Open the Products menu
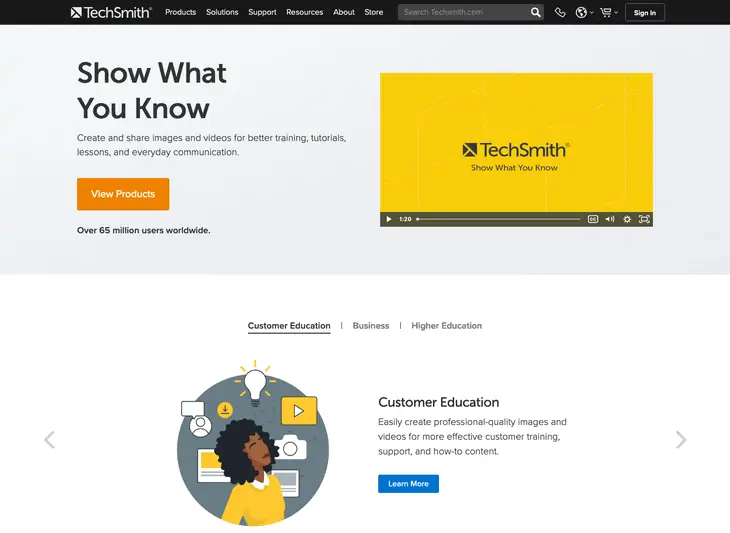730x533 pixels. pyautogui.click(x=180, y=12)
